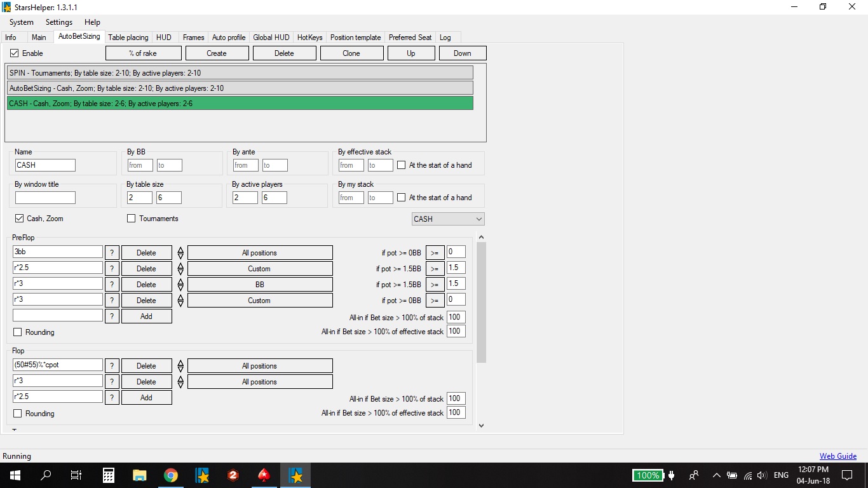
Task: Click reorder arrows beside the flop r*3 row
Action: click(180, 382)
